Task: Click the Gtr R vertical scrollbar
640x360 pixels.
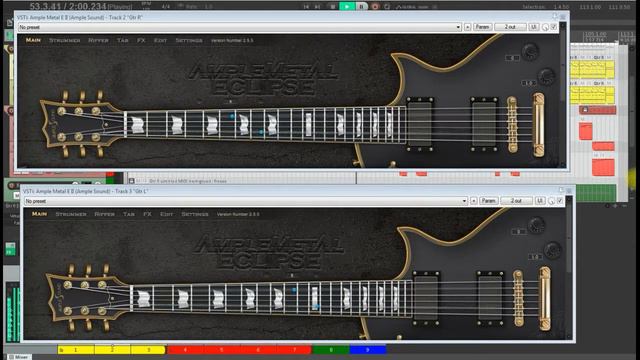Action: click(563, 94)
